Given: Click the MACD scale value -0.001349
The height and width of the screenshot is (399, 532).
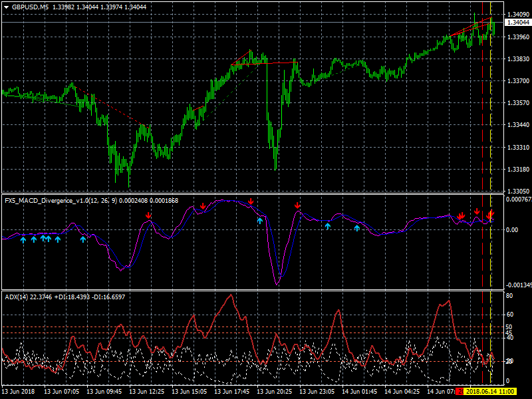Looking at the screenshot, I should [x=519, y=285].
